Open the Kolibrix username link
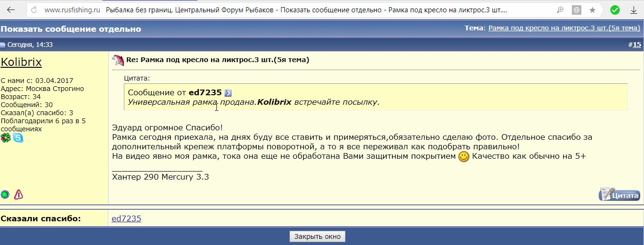Image resolution: width=644 pixels, height=245 pixels. 21,62
